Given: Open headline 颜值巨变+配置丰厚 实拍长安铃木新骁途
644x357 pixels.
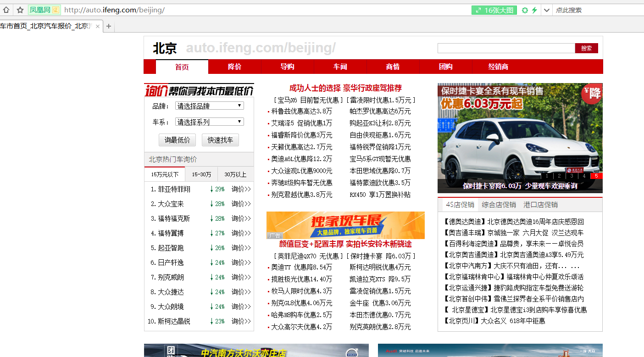Looking at the screenshot, I should tap(345, 244).
